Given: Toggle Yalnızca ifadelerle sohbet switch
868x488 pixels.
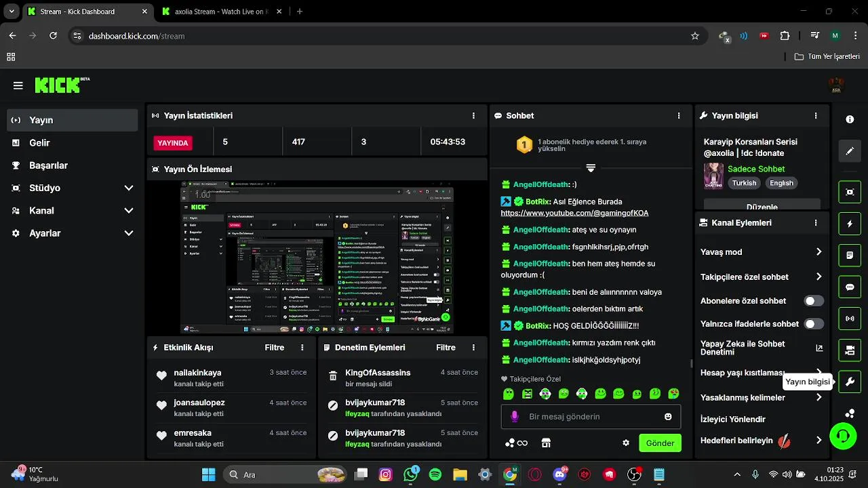Looking at the screenshot, I should (x=814, y=324).
